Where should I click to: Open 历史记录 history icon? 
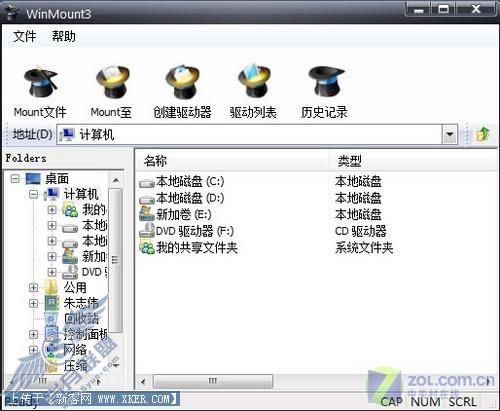(326, 81)
